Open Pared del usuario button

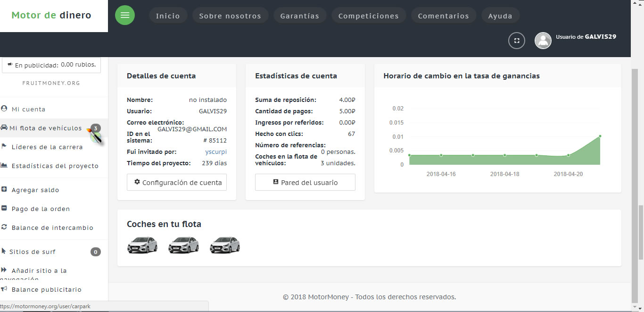point(305,182)
